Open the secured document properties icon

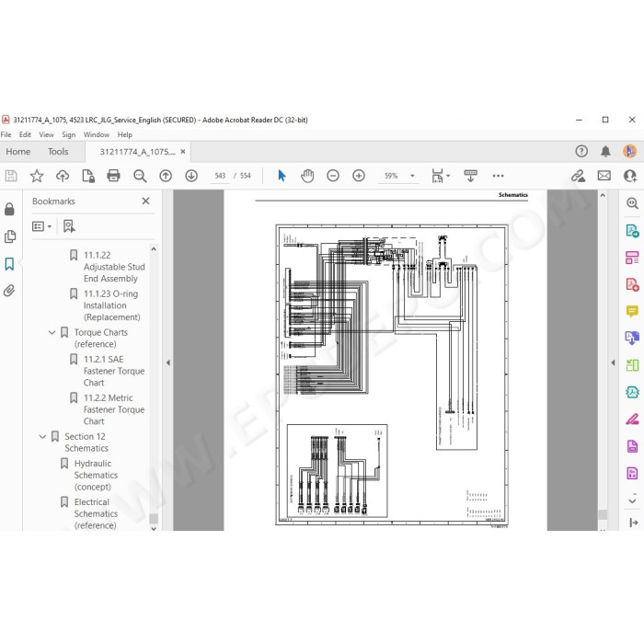click(88, 176)
